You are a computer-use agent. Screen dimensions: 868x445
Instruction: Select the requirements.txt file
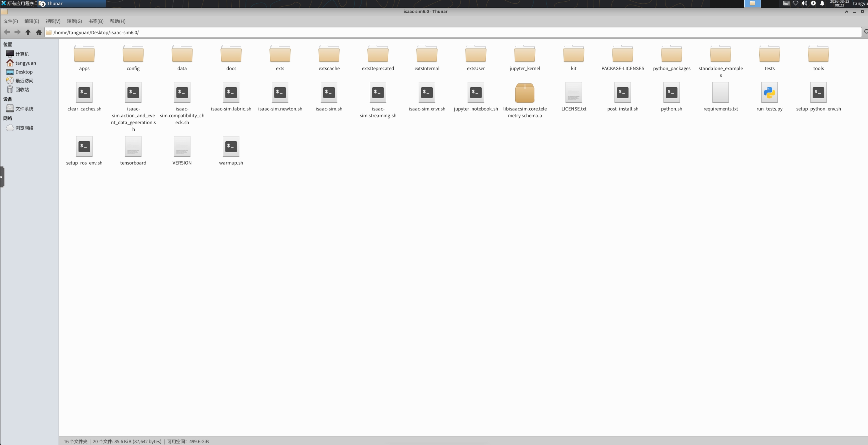(720, 93)
